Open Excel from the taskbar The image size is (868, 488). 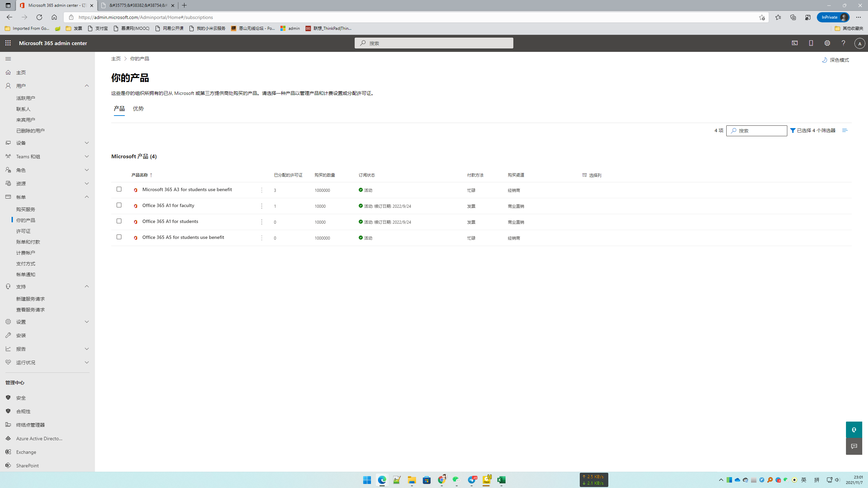(x=501, y=480)
